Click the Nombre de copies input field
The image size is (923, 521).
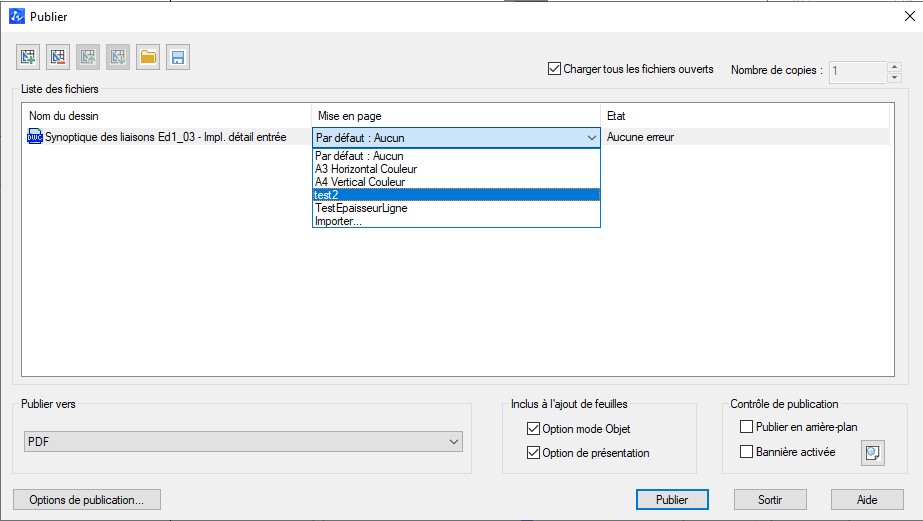coord(857,72)
